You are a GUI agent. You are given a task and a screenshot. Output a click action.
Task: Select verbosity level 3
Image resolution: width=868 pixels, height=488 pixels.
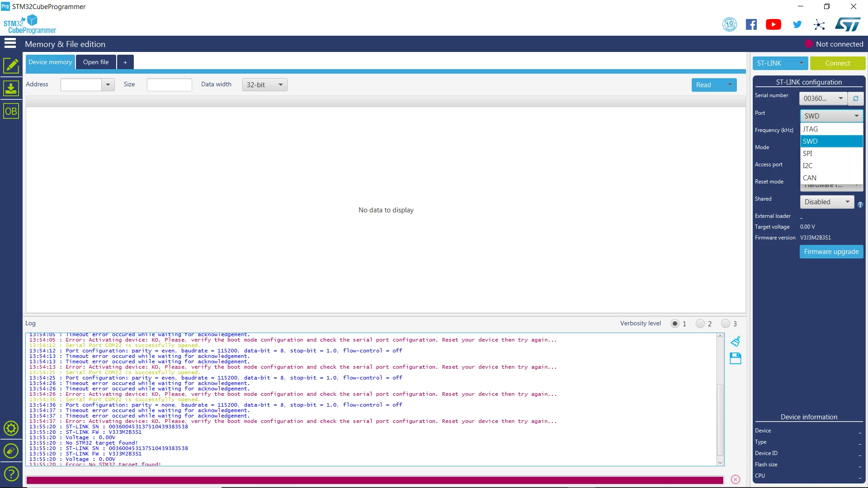(x=726, y=324)
